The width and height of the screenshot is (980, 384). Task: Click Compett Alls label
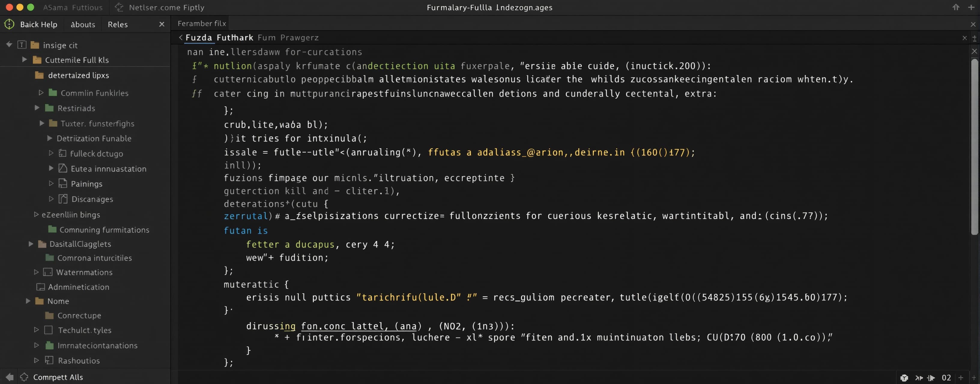tap(58, 377)
